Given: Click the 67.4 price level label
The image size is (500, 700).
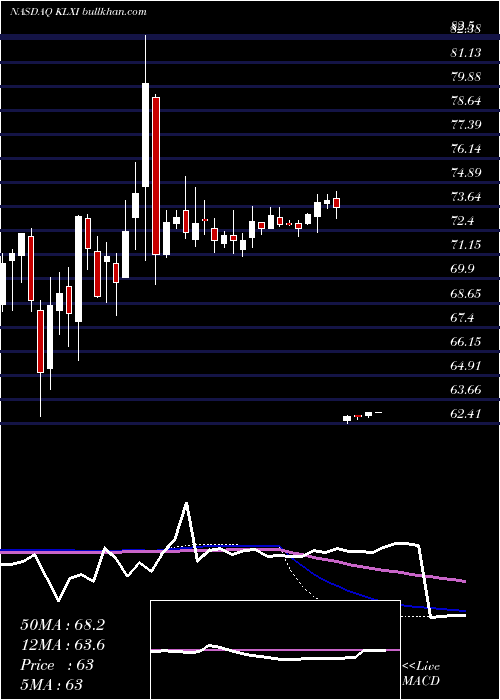Looking at the screenshot, I should point(462,318).
